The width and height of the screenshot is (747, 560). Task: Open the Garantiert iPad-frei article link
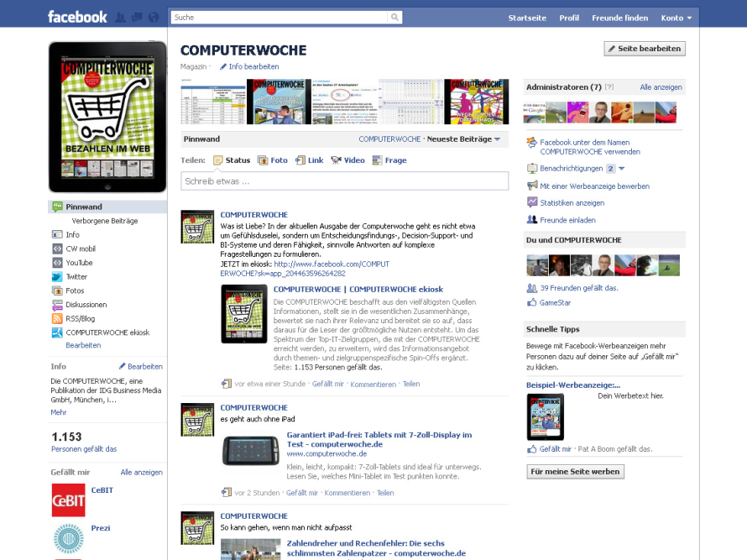379,439
